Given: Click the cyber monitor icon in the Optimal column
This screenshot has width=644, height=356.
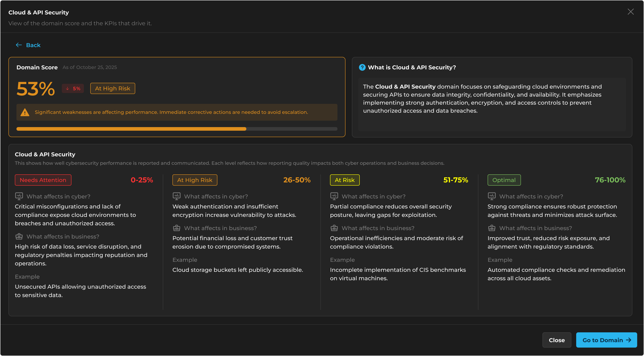Looking at the screenshot, I should coord(492,196).
